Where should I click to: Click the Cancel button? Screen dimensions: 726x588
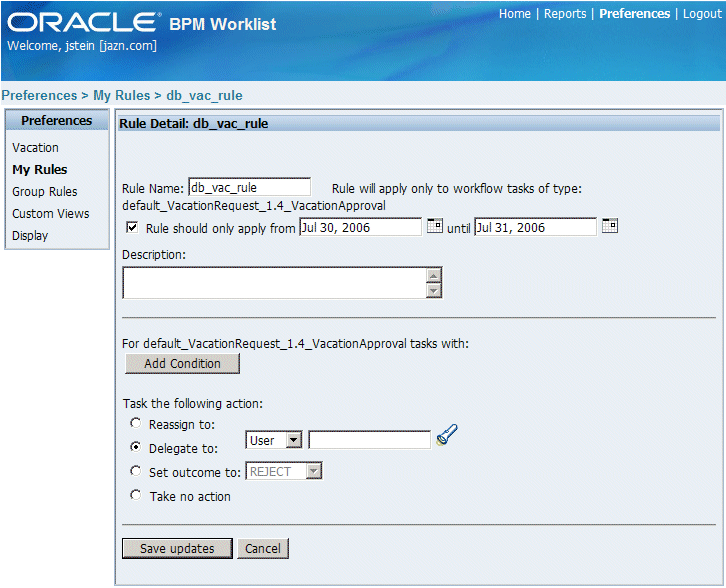click(x=263, y=549)
